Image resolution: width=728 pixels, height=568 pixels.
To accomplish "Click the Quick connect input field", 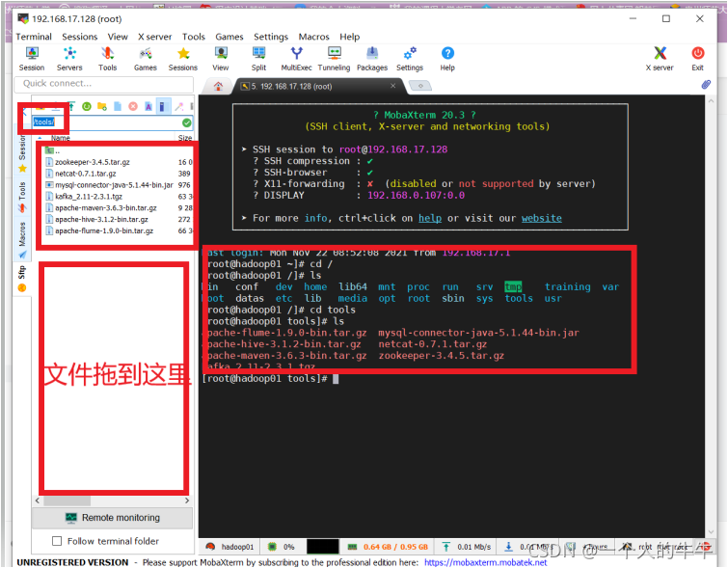I will click(x=104, y=84).
